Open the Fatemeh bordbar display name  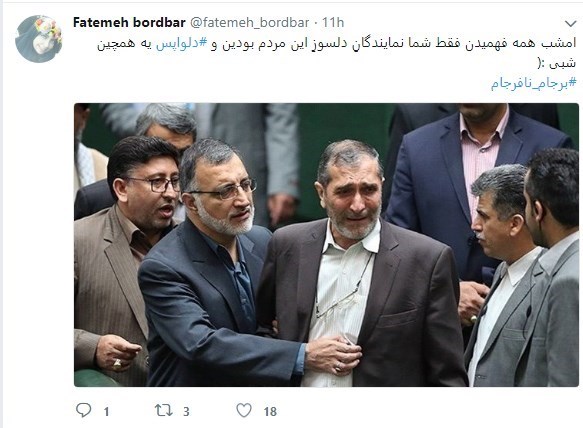tap(129, 23)
